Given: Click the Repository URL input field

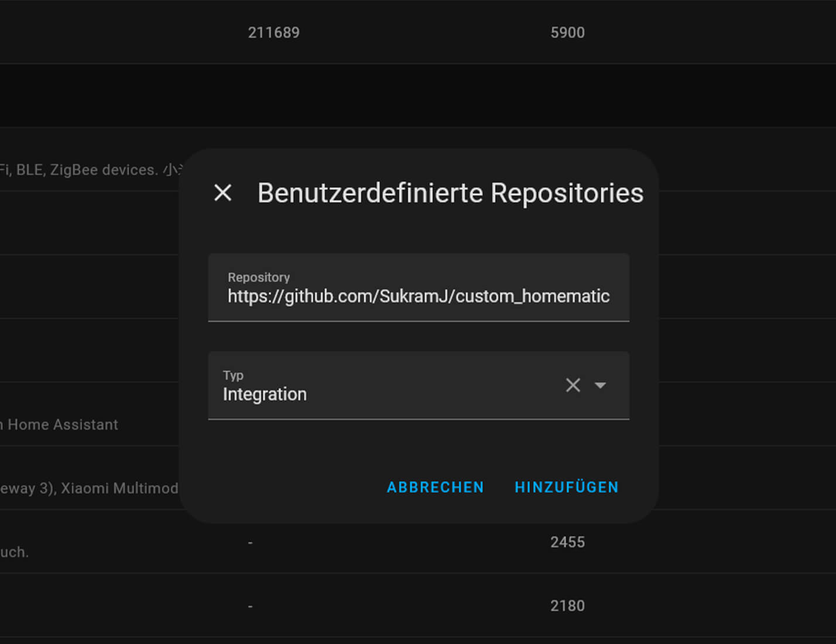Looking at the screenshot, I should click(x=418, y=296).
